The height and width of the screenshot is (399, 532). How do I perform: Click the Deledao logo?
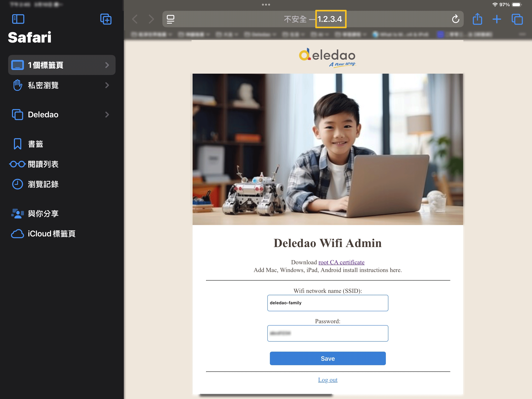click(x=327, y=58)
